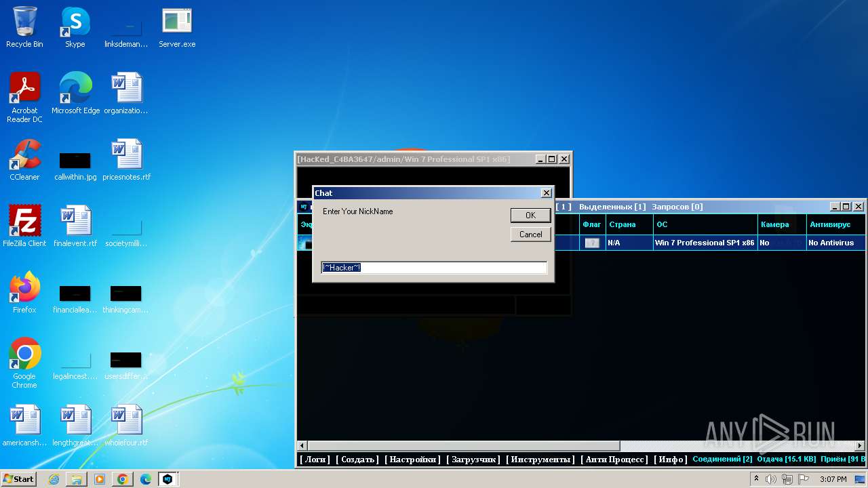
Task: Switch to the NjRat taskbar application
Action: 167,479
